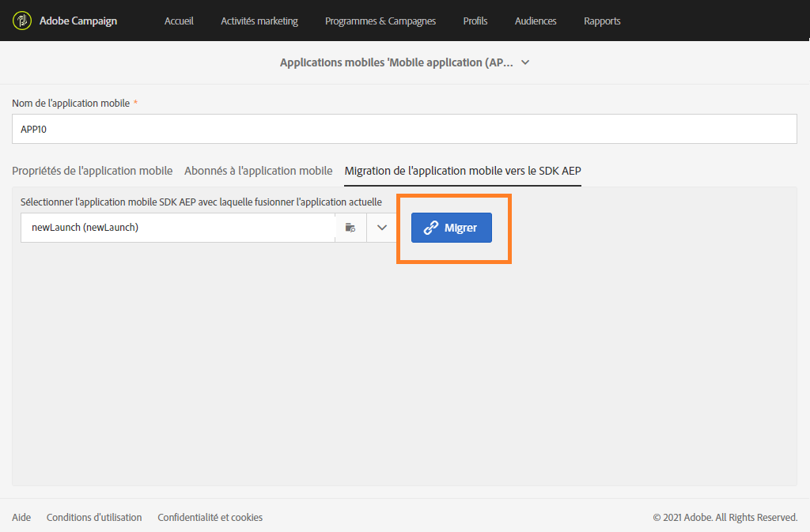
Task: Switch to Abonnés à l'application mobile tab
Action: click(x=259, y=171)
